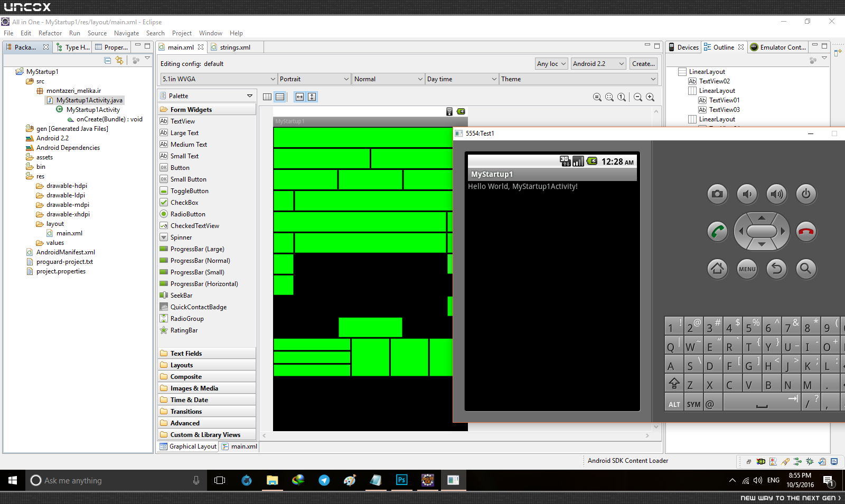Open the bug-icon Debug fast view in status bar

point(810,461)
